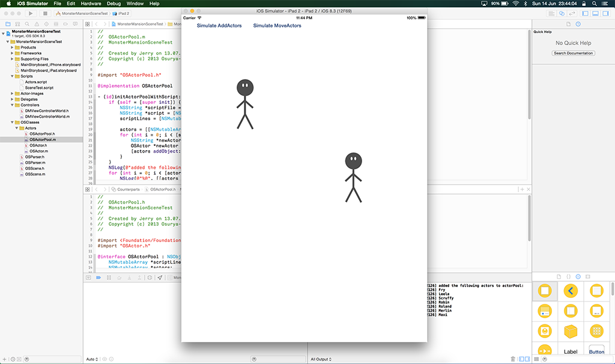Open the Breakpoint navigator

(x=65, y=24)
